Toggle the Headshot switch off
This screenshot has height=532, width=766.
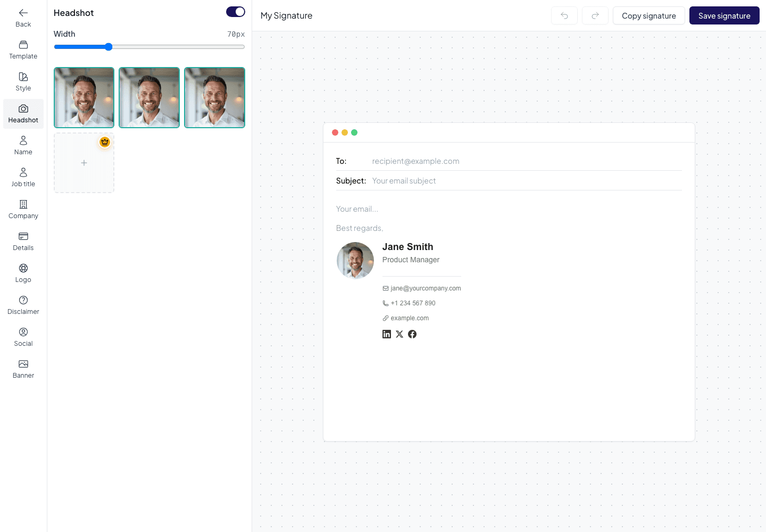click(x=236, y=12)
